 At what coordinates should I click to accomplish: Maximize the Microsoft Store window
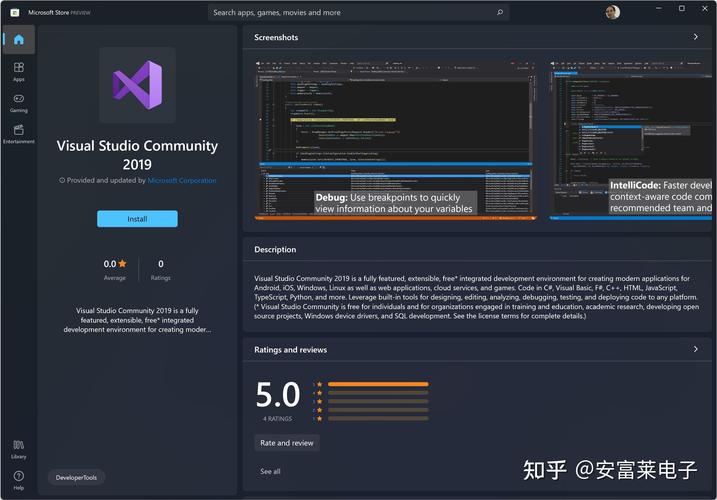pos(682,8)
